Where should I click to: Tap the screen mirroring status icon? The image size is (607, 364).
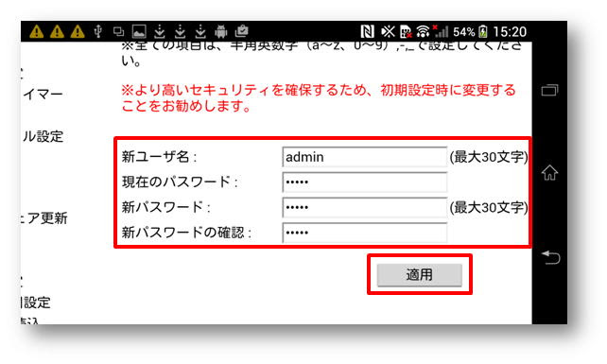[118, 31]
